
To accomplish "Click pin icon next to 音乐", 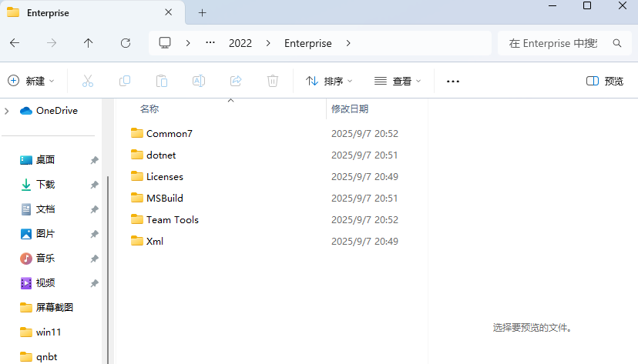I will (95, 259).
